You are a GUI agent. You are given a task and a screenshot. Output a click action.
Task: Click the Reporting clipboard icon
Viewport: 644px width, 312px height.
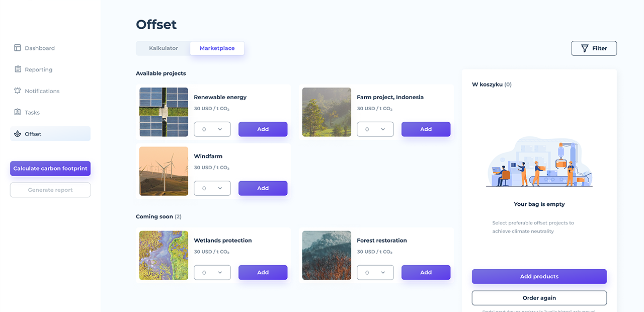[x=18, y=69]
